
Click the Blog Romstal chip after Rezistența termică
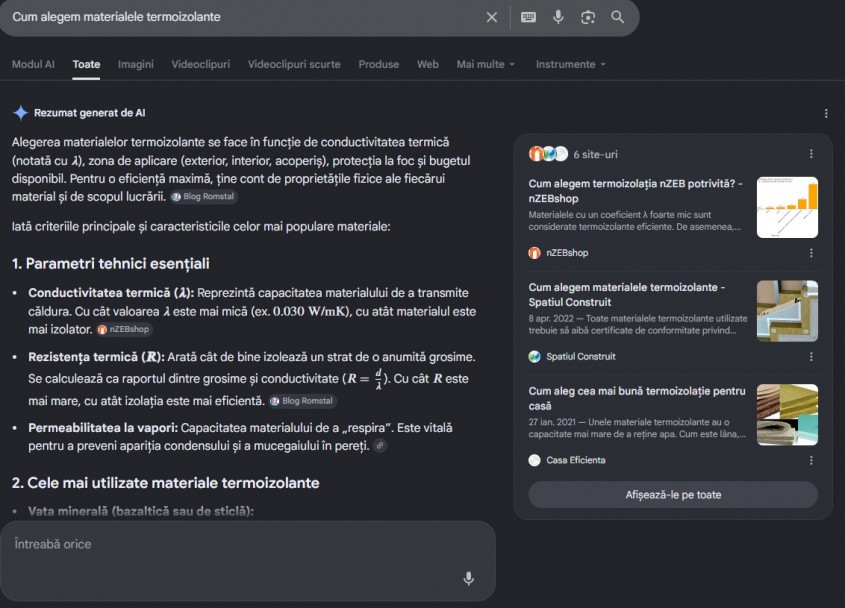(x=302, y=401)
